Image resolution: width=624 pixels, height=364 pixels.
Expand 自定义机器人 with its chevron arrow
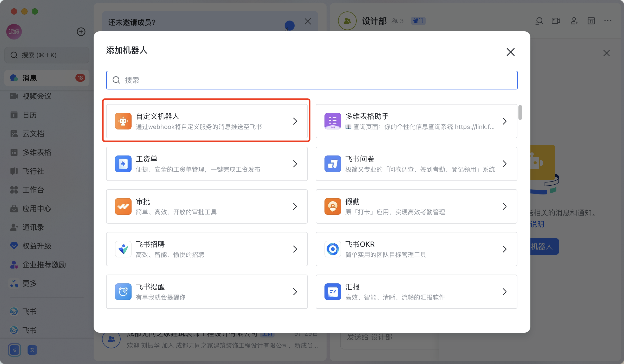295,121
